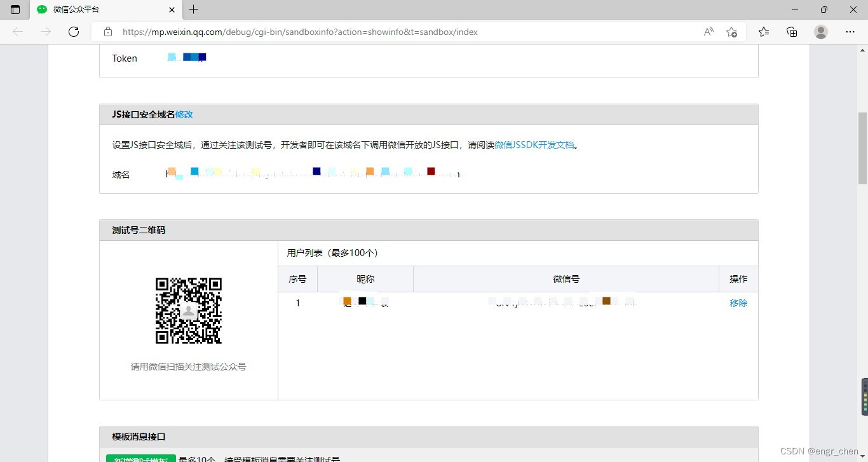Screen dimensions: 868x462
Task: Click row number 1 in user list
Action: pos(297,303)
